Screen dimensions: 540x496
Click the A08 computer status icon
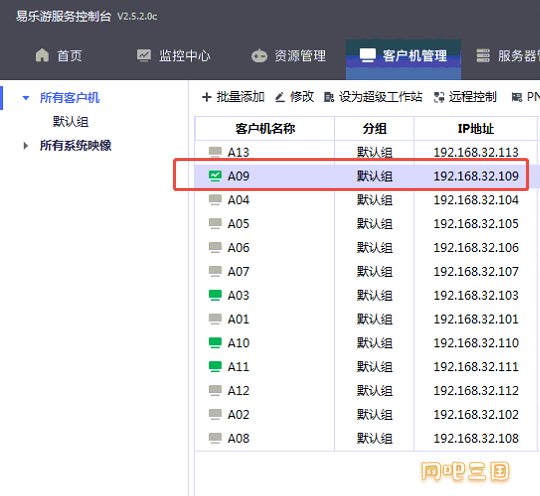tap(215, 438)
